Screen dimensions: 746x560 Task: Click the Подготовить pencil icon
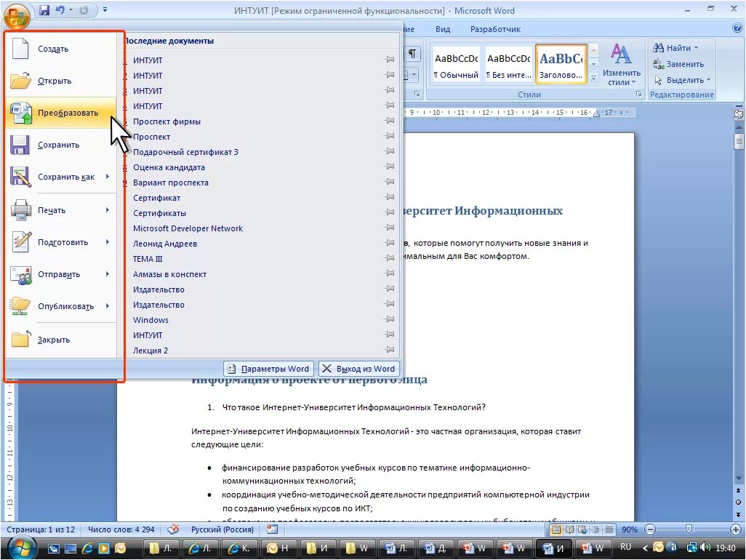pyautogui.click(x=21, y=241)
